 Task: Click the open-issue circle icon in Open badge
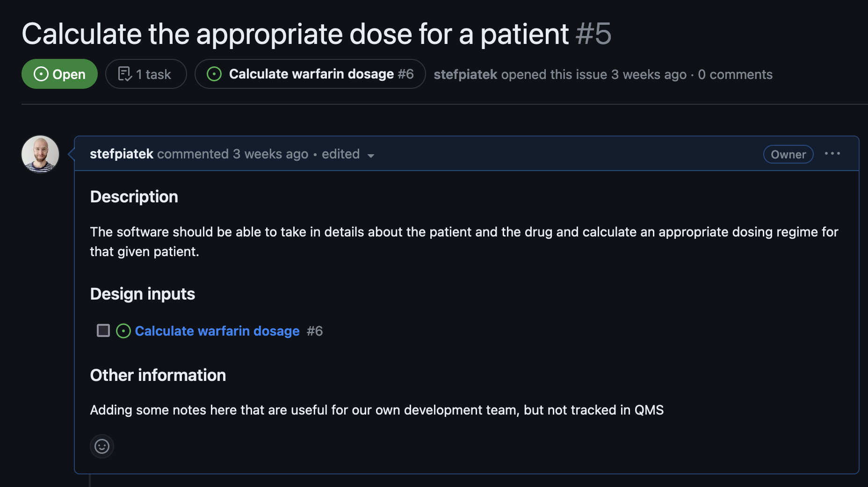click(41, 74)
